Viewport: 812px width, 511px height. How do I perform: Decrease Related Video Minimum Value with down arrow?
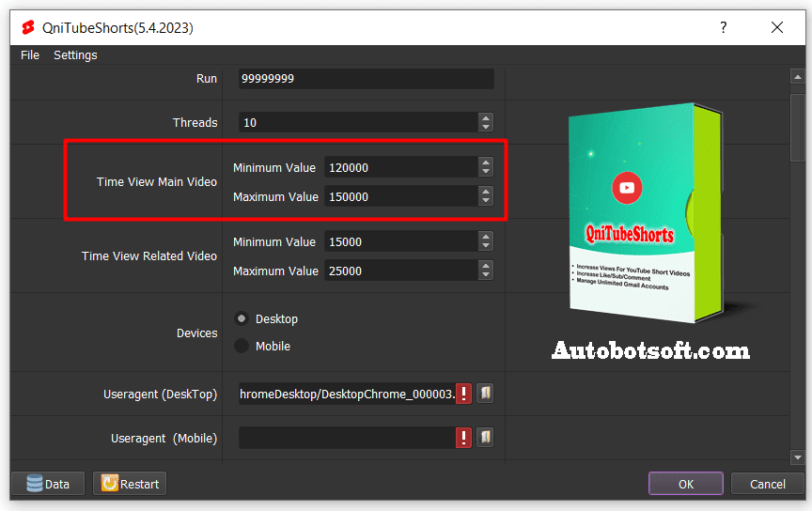coord(485,246)
